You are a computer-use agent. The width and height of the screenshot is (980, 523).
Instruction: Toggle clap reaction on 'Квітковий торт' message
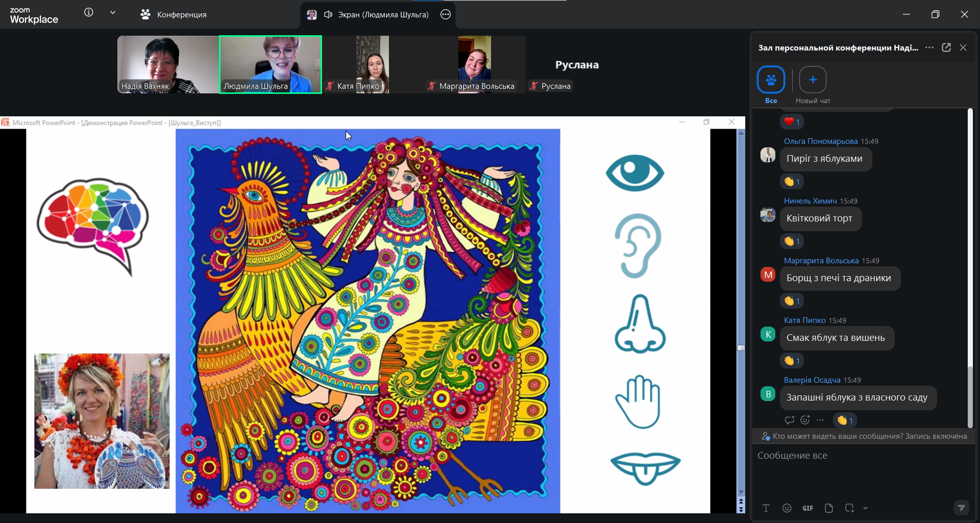[x=792, y=241]
